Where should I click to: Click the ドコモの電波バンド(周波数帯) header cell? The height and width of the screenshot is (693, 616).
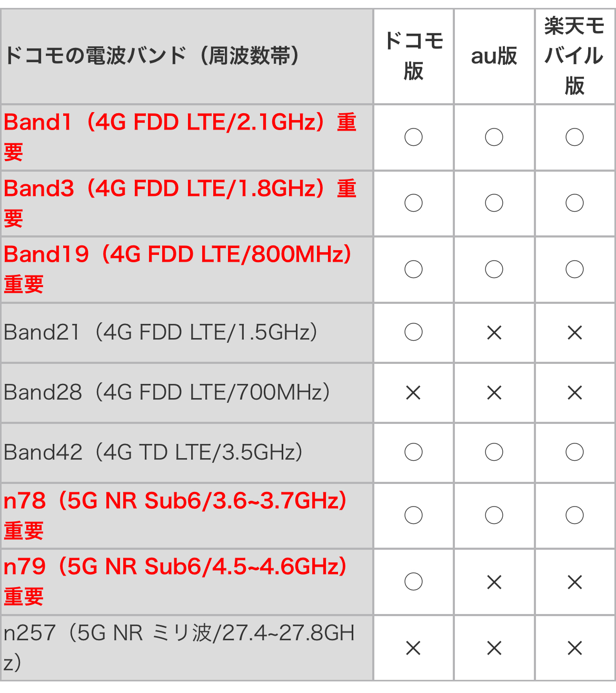point(153,56)
